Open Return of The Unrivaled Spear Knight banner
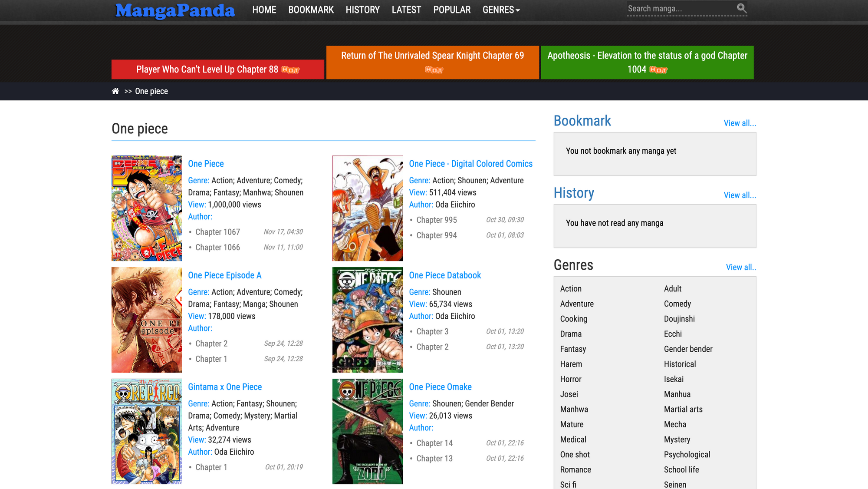 tap(433, 63)
